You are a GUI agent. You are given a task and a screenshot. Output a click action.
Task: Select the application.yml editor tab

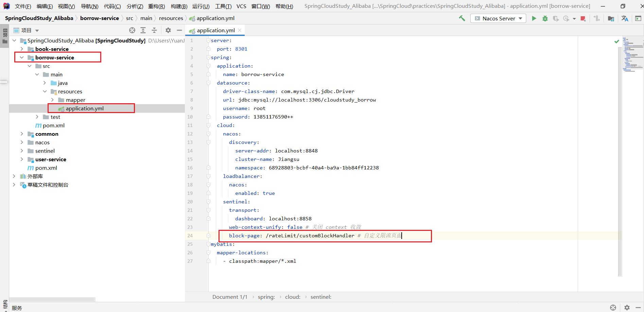pyautogui.click(x=215, y=30)
